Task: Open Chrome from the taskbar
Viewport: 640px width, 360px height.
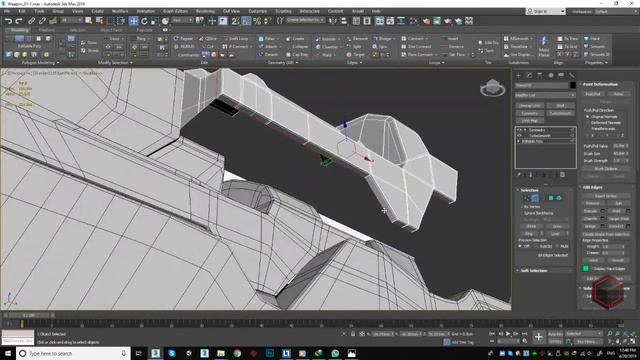Action: tap(237, 353)
